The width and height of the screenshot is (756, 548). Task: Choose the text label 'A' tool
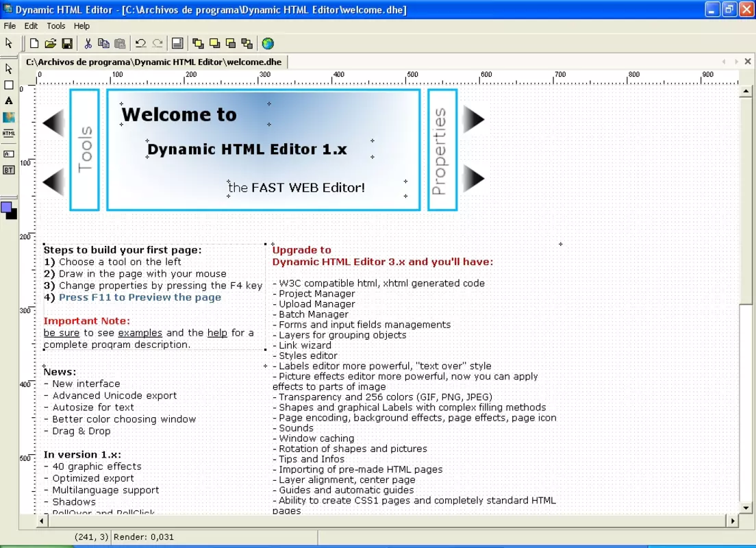(x=9, y=101)
